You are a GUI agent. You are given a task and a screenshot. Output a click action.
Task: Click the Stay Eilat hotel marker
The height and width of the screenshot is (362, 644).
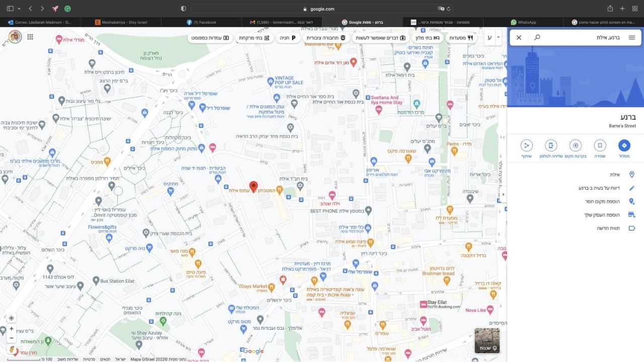[x=424, y=304]
